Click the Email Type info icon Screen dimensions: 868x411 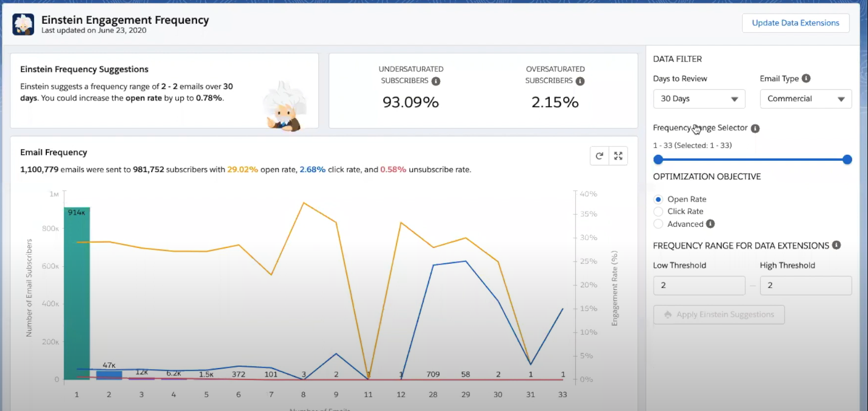coord(806,78)
